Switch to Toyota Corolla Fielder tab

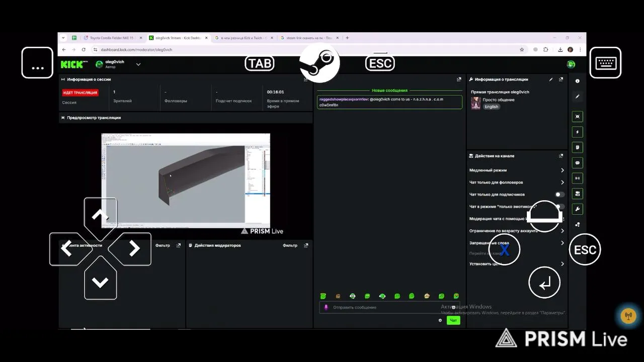113,38
